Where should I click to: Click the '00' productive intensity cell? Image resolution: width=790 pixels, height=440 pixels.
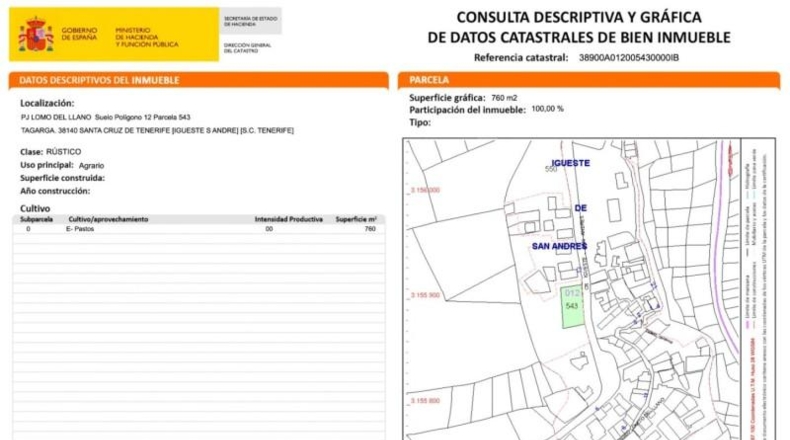[x=269, y=228]
